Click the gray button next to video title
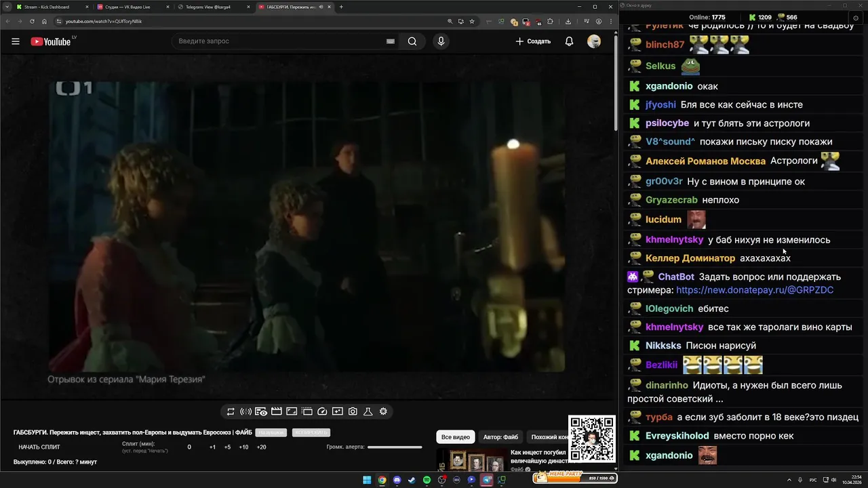 tap(271, 432)
